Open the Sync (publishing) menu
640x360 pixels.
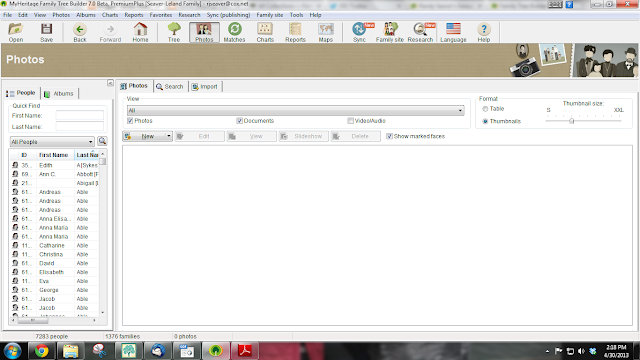(228, 15)
